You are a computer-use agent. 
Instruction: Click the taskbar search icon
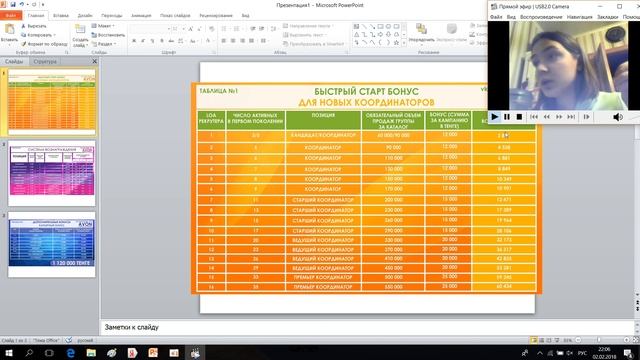[x=29, y=353]
